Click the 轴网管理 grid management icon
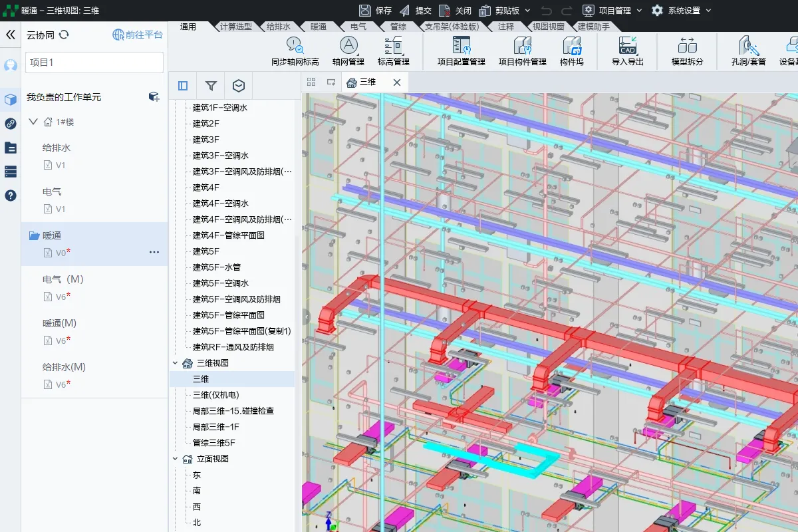798x532 pixels. coord(348,46)
